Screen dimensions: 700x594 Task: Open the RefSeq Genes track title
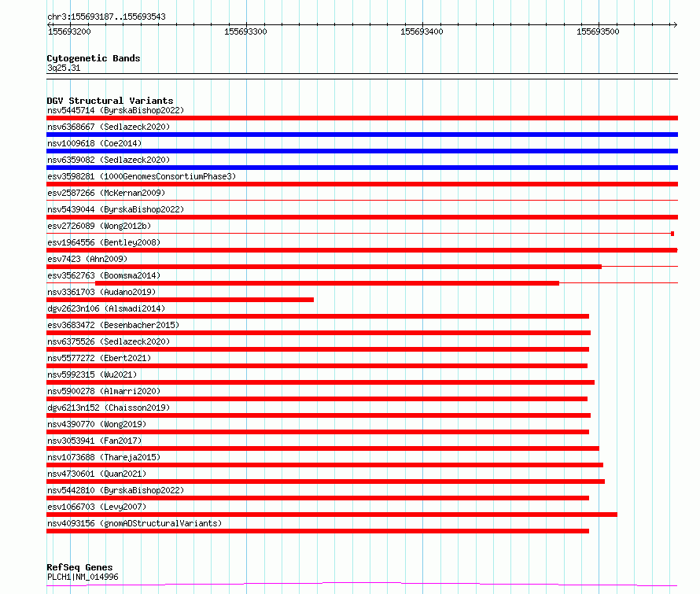click(x=79, y=567)
